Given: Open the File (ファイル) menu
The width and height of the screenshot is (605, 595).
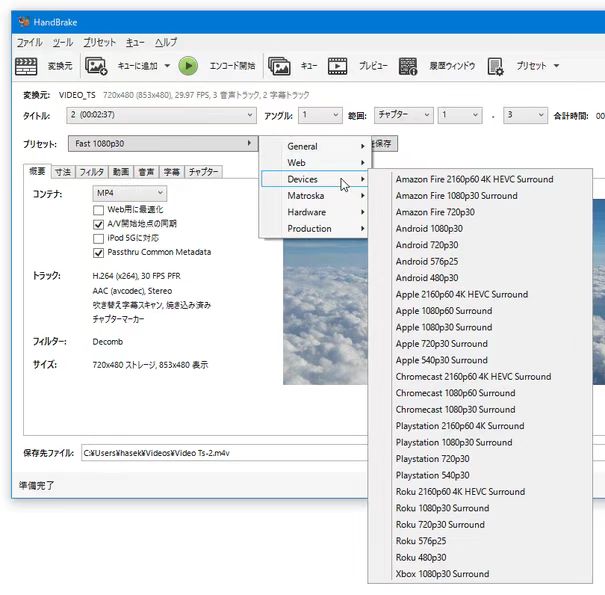Looking at the screenshot, I should [29, 42].
